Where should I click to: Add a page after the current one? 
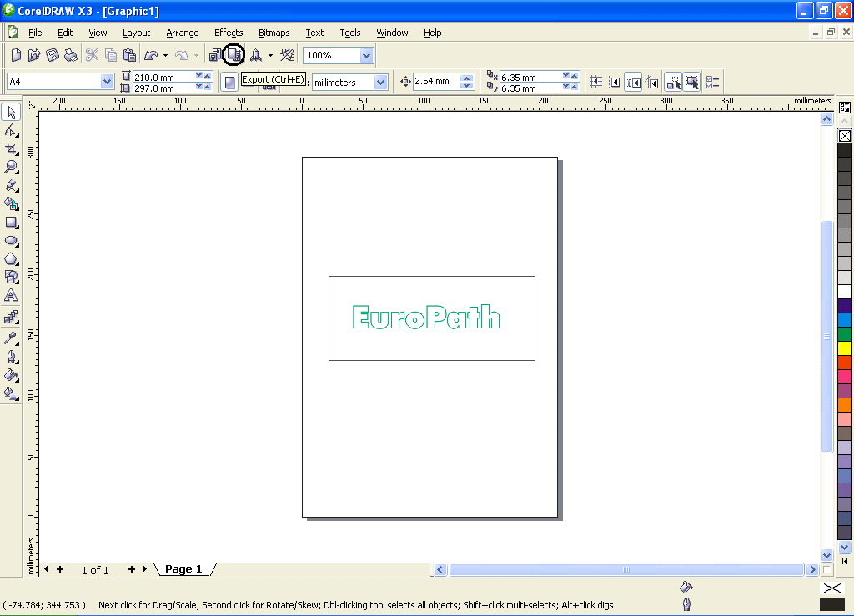point(131,569)
